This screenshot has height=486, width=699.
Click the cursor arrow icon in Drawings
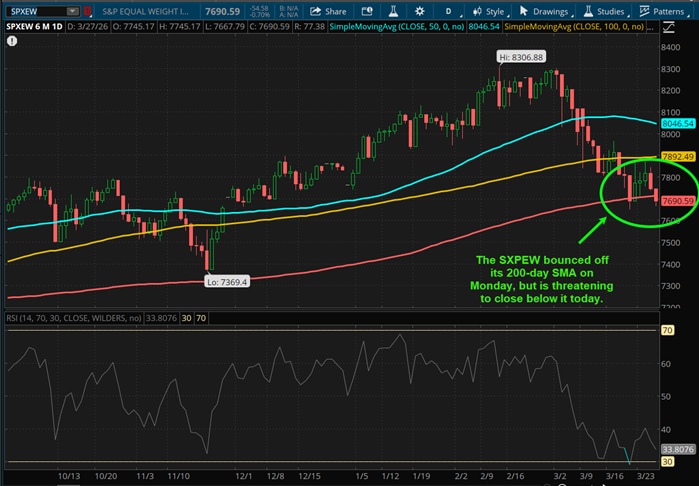[x=524, y=11]
